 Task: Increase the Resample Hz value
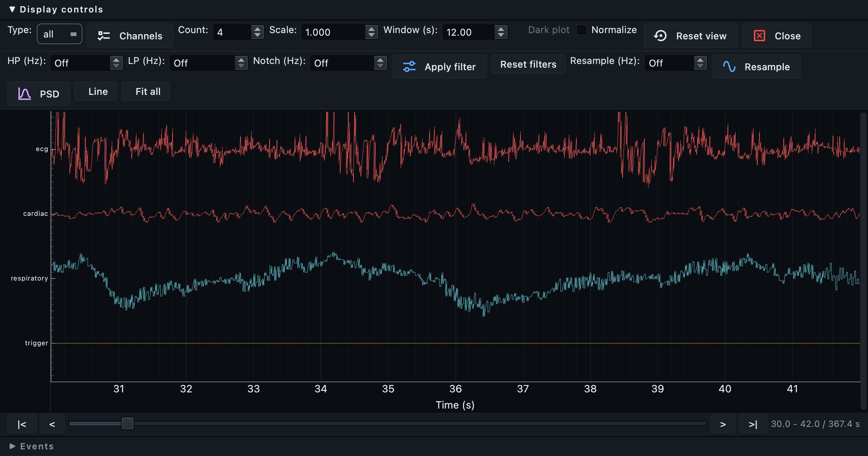[x=700, y=60]
